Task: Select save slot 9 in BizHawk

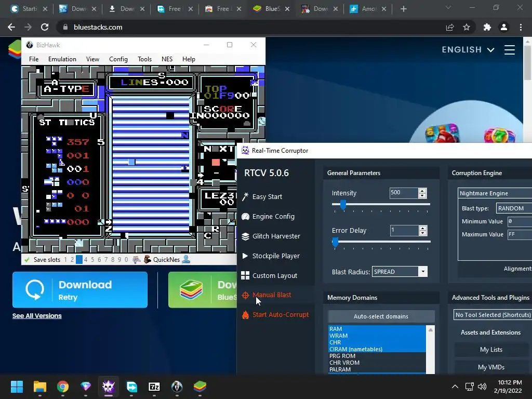Action: coord(119,260)
